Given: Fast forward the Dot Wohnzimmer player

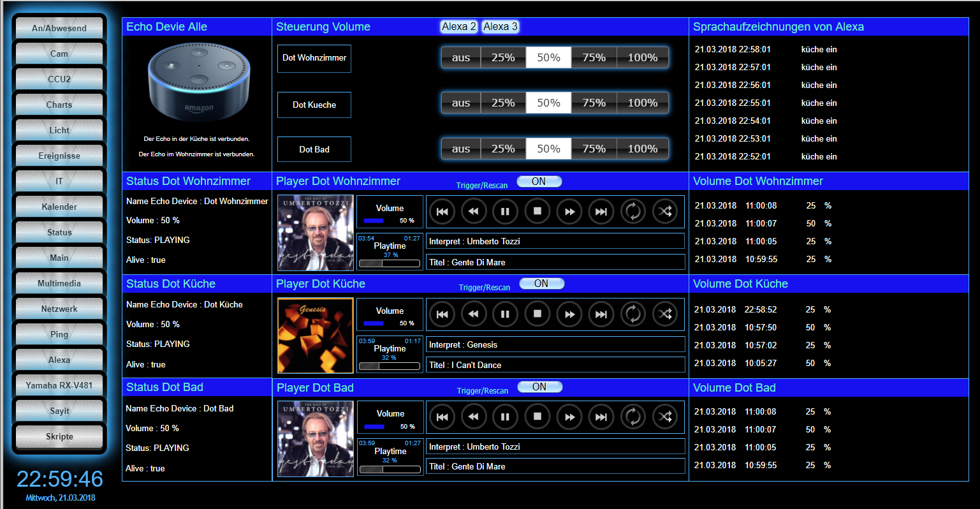Looking at the screenshot, I should pyautogui.click(x=569, y=211).
